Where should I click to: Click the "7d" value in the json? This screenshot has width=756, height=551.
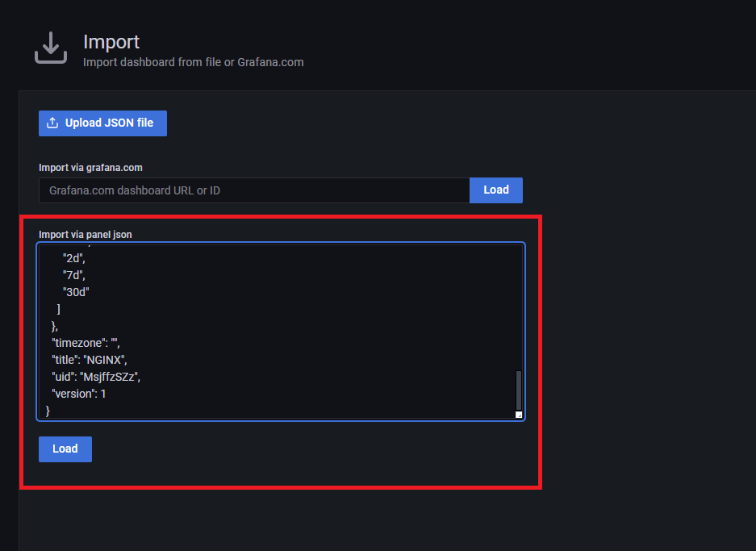click(x=74, y=275)
